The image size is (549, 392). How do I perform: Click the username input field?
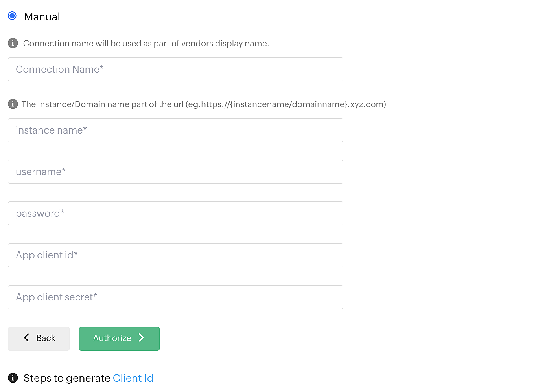(x=175, y=172)
